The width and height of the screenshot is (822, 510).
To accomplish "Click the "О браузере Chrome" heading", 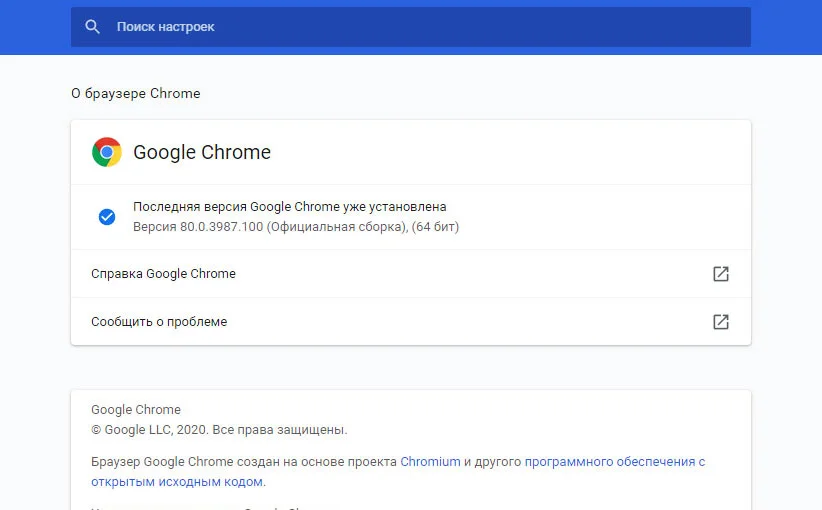I will [136, 93].
